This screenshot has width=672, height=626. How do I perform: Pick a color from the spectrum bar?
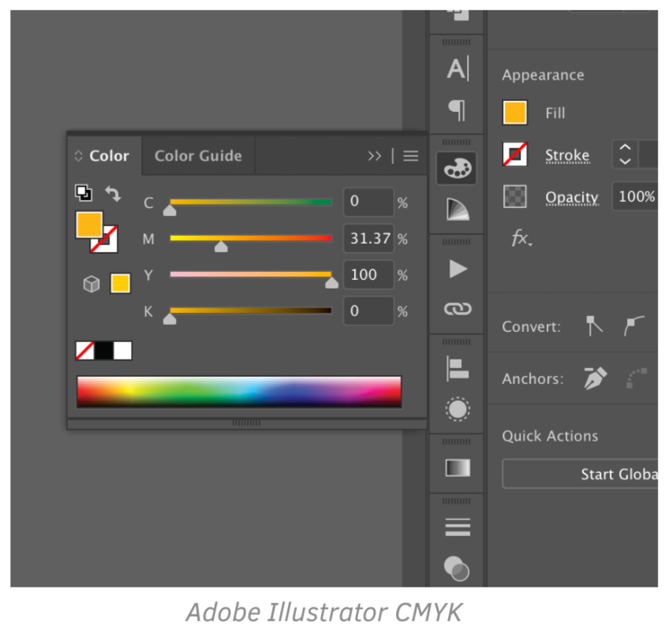point(239,392)
